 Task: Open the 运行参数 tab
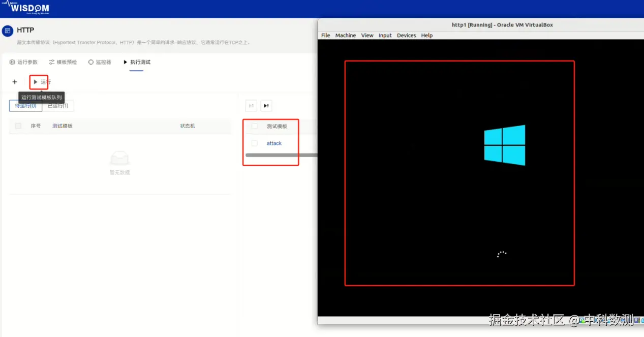coord(23,62)
